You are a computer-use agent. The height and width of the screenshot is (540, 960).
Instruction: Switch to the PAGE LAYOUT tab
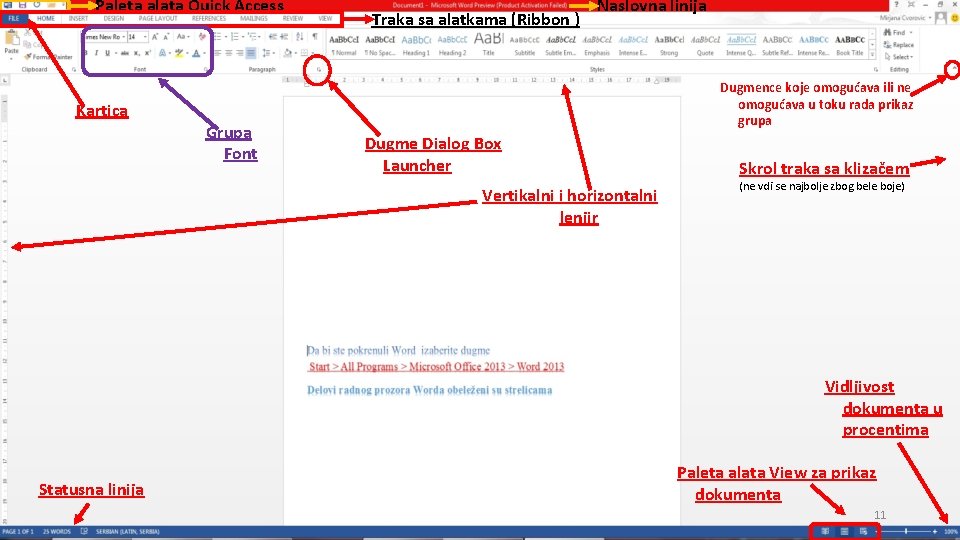pyautogui.click(x=158, y=18)
